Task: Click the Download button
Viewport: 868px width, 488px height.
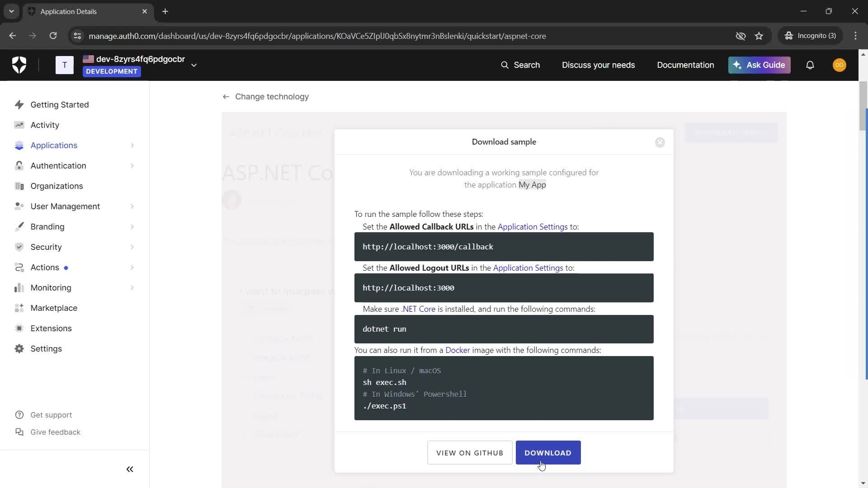Action: (548, 453)
